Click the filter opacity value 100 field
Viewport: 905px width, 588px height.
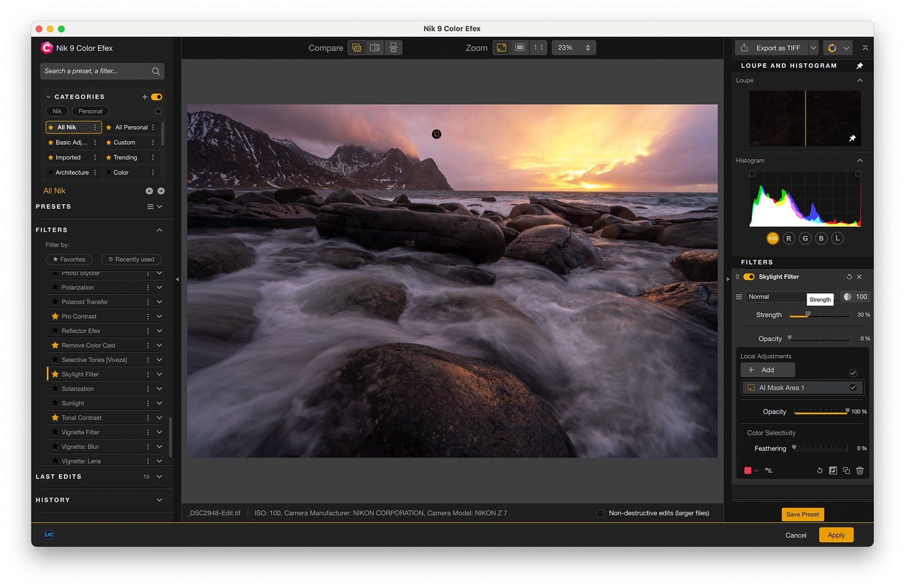[855, 297]
